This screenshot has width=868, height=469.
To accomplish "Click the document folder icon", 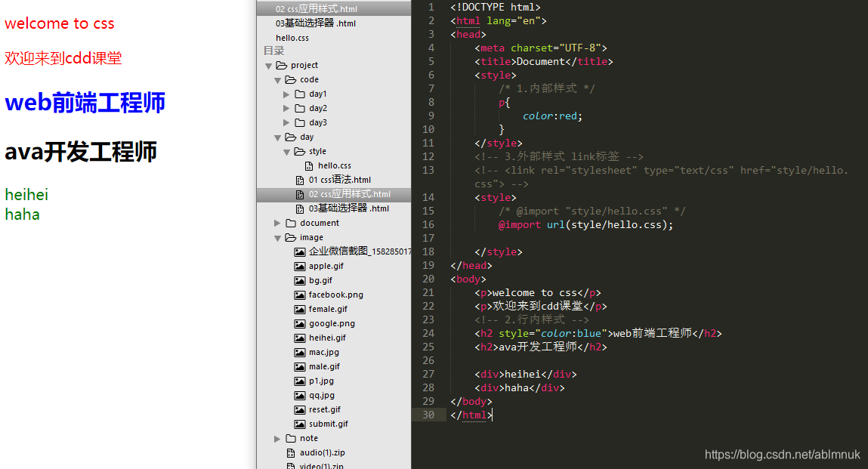I will (291, 223).
